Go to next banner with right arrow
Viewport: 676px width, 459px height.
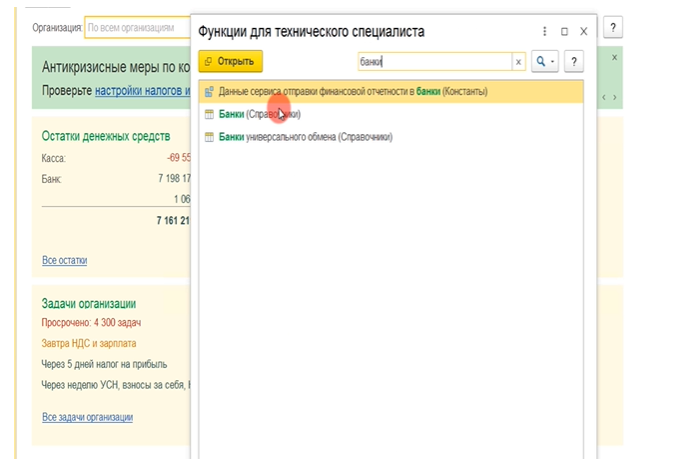[615, 97]
